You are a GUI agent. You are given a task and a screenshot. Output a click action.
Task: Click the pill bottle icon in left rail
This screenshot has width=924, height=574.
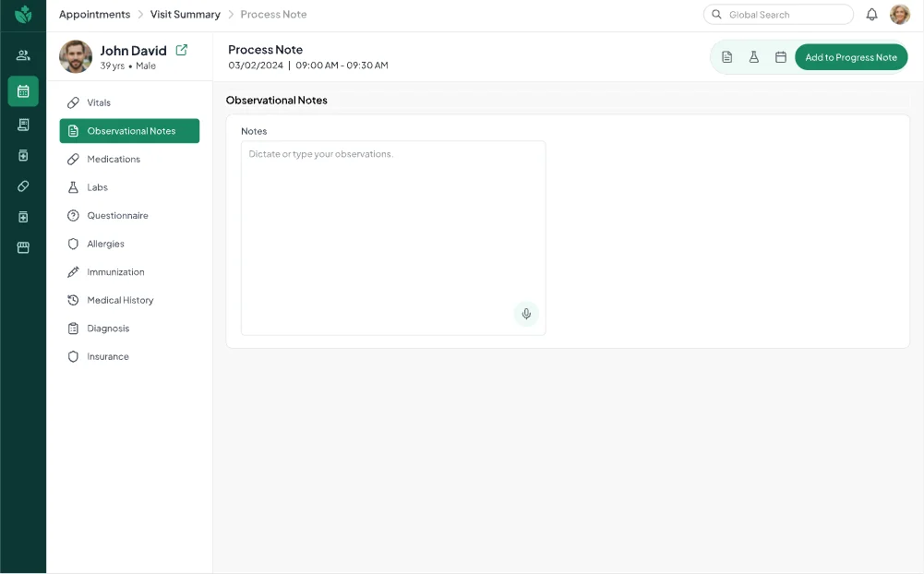[x=23, y=156]
